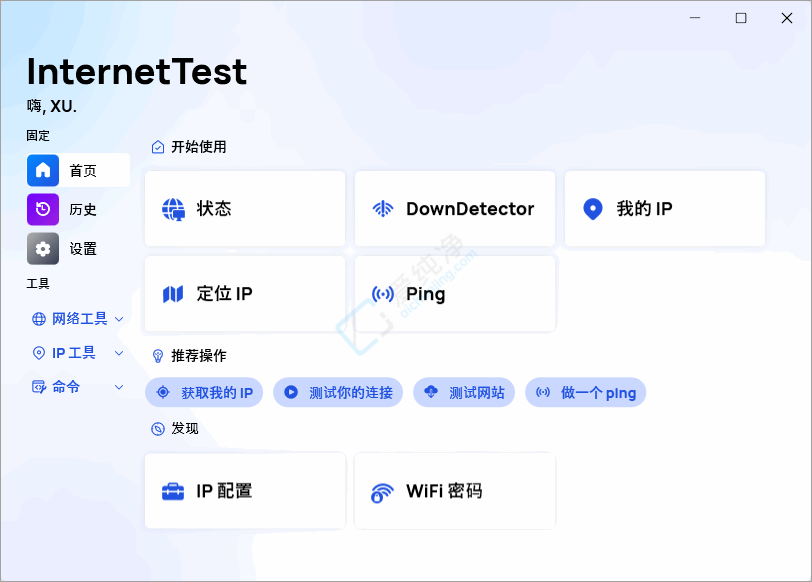This screenshot has height=582, width=812.
Task: Click the toolbox icon on IP 配置
Action: coord(174,491)
